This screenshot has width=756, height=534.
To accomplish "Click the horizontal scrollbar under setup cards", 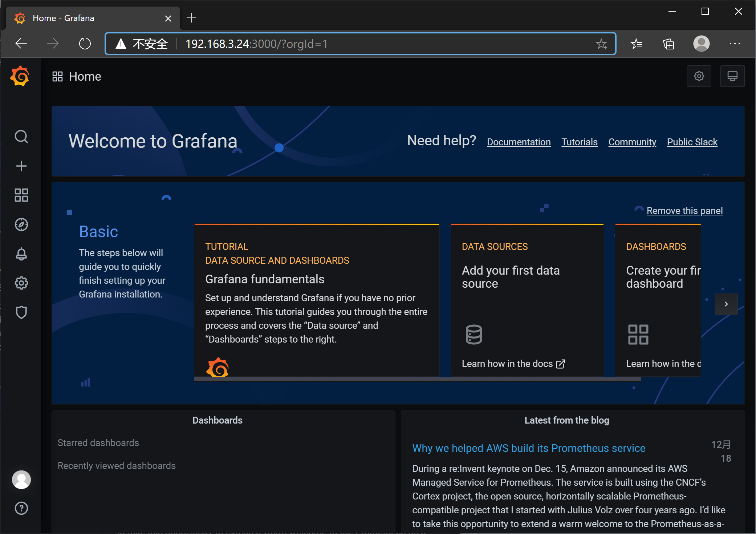I will tap(417, 379).
